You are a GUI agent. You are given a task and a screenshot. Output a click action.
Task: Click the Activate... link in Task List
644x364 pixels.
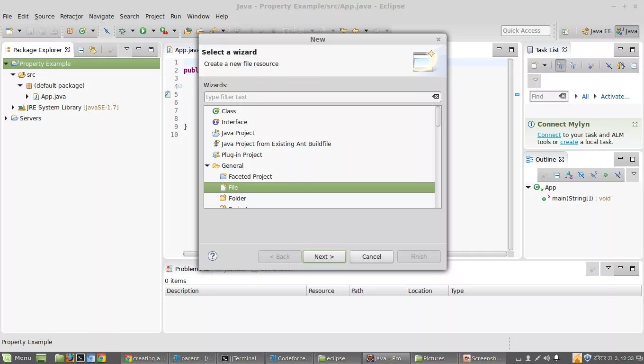(x=615, y=96)
